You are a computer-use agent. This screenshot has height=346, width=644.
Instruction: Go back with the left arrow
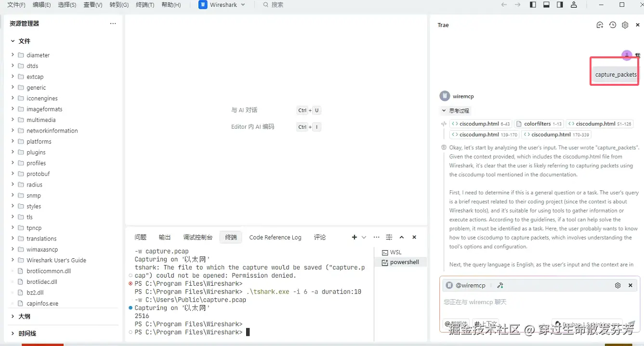[504, 5]
